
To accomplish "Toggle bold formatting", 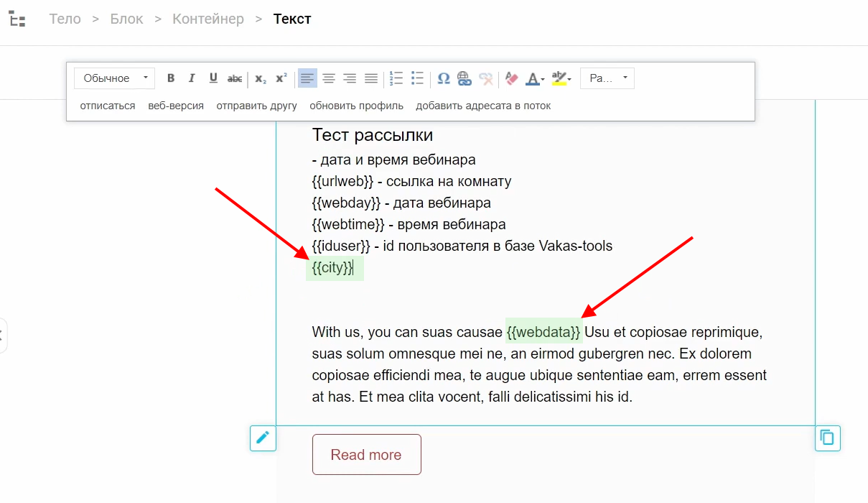I will (171, 78).
